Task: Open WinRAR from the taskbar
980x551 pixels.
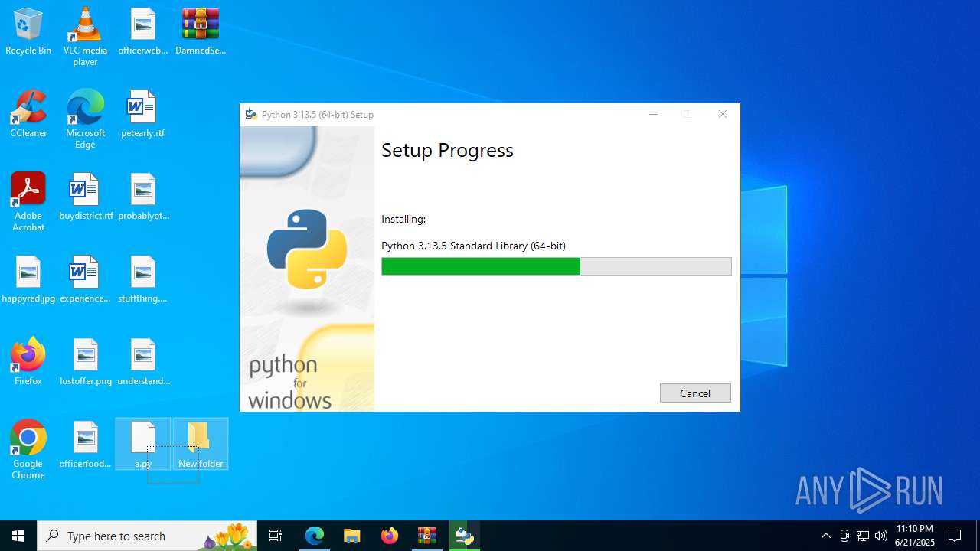Action: 427,536
